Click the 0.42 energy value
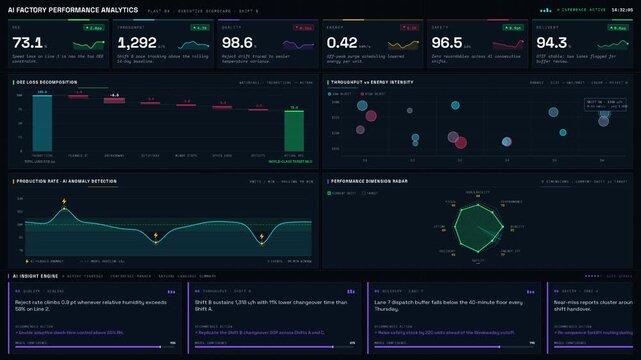The height and width of the screenshot is (360, 641). click(x=342, y=42)
